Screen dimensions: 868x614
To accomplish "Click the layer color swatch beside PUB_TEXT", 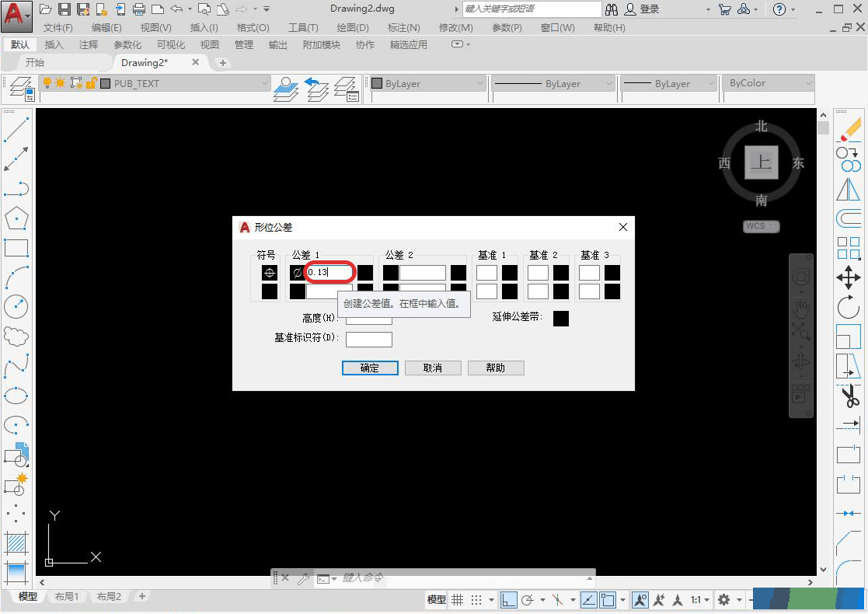I will point(105,84).
